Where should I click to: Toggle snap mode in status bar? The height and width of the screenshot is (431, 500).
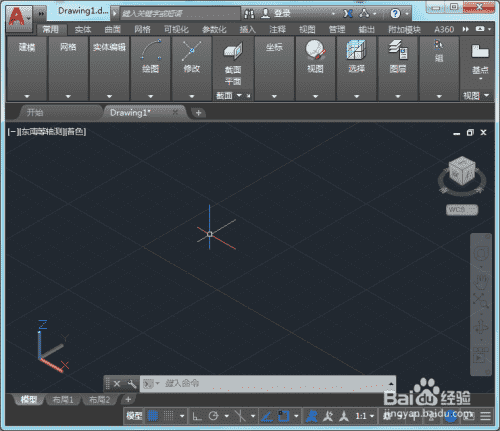pyautogui.click(x=169, y=416)
